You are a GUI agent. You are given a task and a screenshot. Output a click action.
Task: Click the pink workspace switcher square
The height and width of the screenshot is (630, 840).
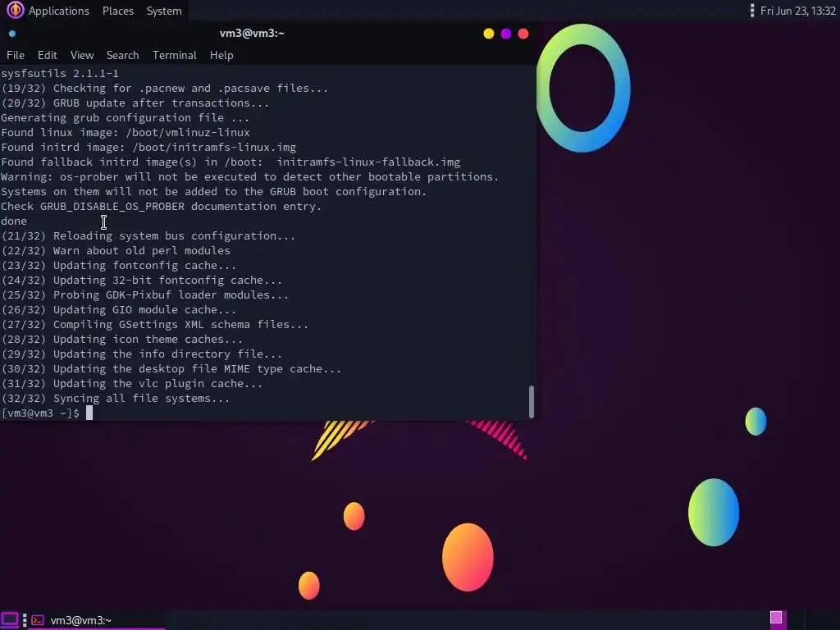point(776,618)
